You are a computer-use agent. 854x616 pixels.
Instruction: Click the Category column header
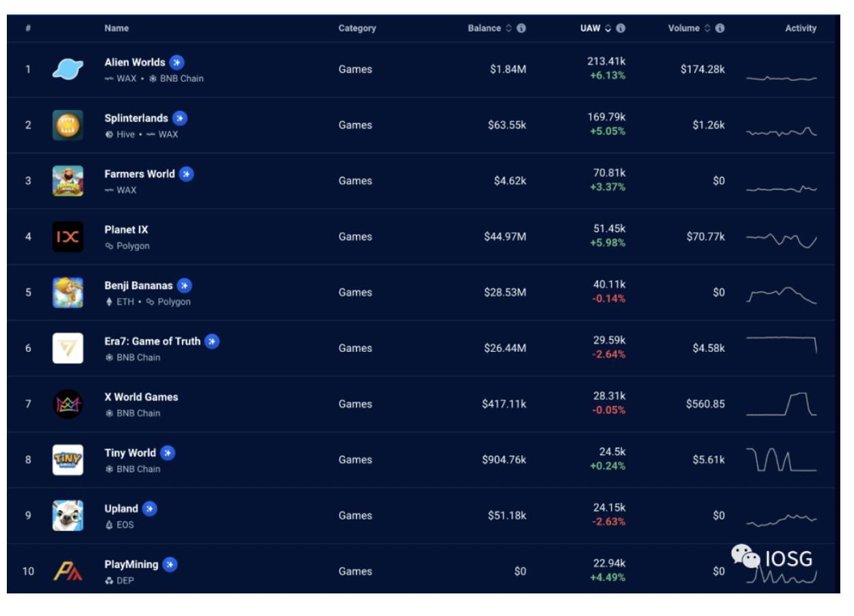click(357, 28)
